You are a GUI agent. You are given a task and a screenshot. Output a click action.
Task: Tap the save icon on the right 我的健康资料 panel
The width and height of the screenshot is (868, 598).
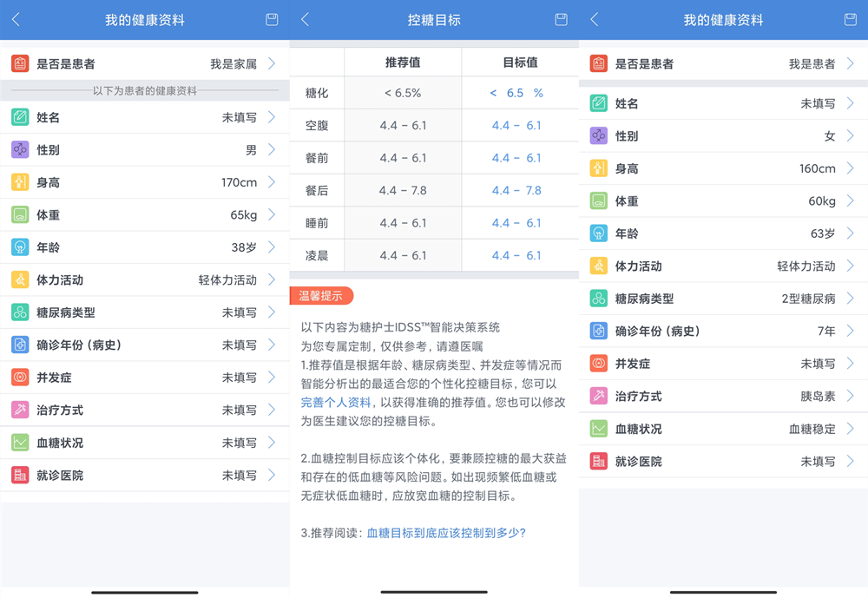(x=850, y=19)
